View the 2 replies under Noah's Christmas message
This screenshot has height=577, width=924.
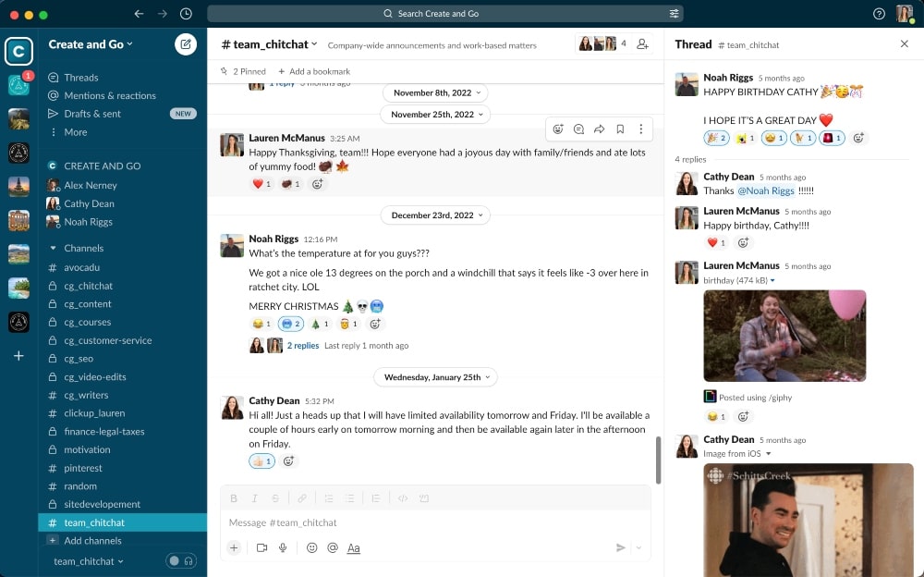(302, 345)
